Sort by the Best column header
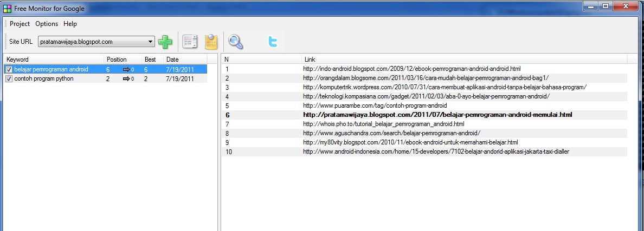The height and width of the screenshot is (231, 644). point(152,60)
